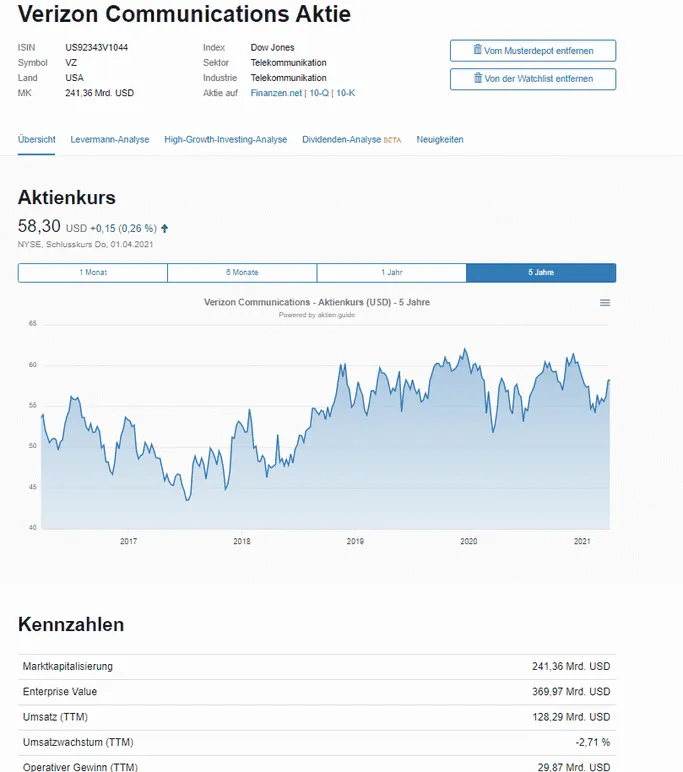Click the Sektor value Telekommunikation
The width and height of the screenshot is (683, 772).
tap(289, 63)
